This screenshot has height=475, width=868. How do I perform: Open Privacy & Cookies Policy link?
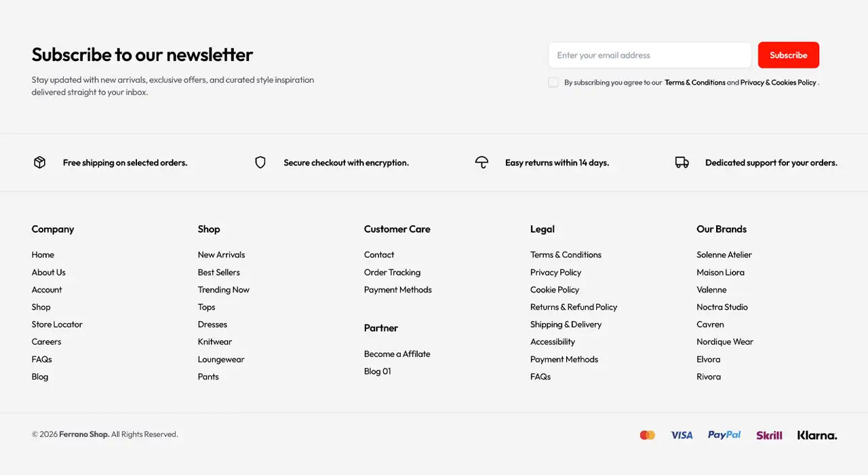click(778, 83)
